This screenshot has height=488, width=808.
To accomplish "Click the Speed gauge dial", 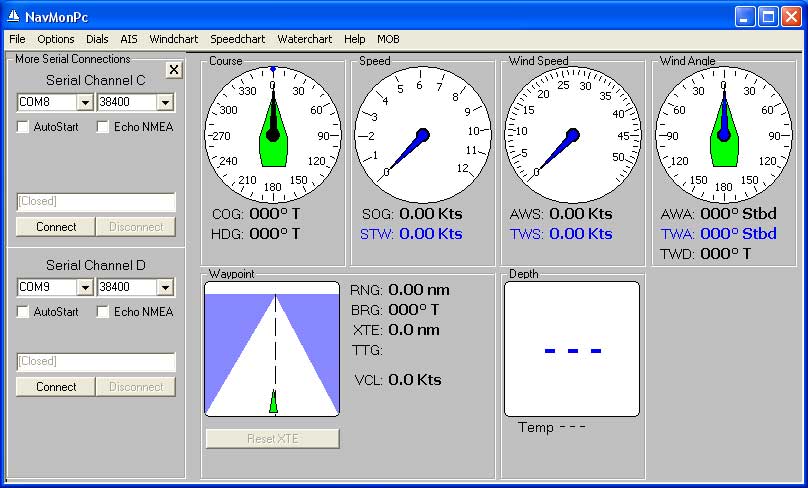I will (423, 135).
